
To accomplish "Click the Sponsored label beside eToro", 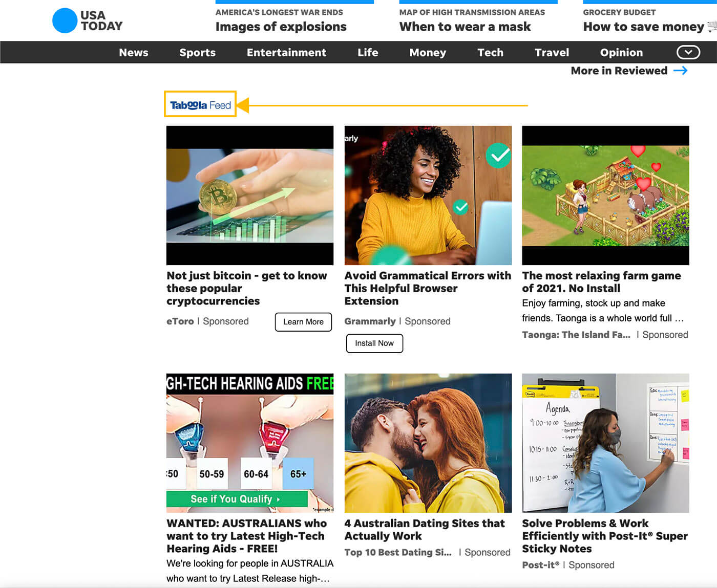I will [x=226, y=321].
